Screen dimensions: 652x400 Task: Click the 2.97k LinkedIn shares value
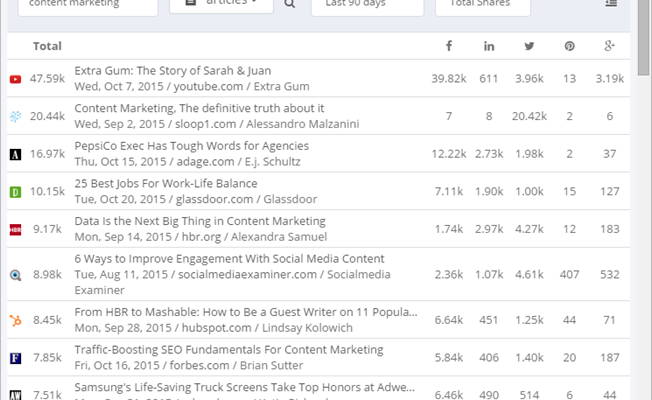489,229
